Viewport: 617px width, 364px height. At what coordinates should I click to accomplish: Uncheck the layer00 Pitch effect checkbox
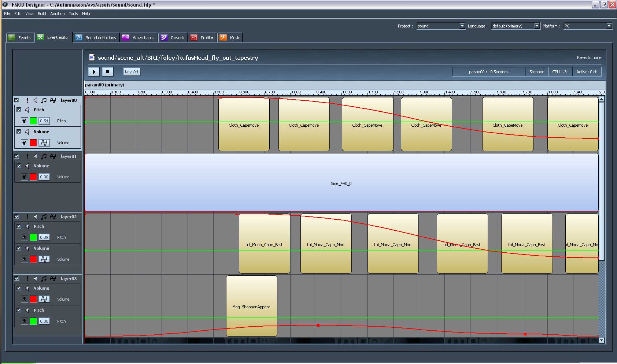(19, 109)
